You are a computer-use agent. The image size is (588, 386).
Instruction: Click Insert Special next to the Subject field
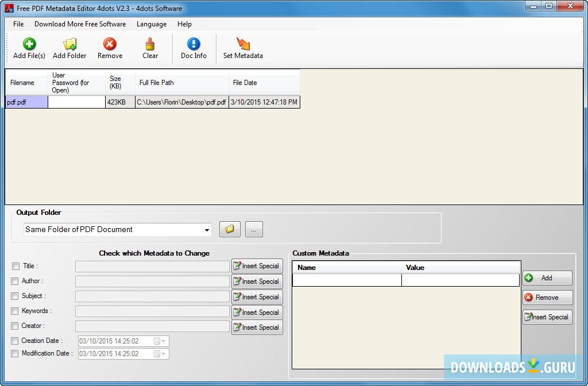pyautogui.click(x=257, y=297)
